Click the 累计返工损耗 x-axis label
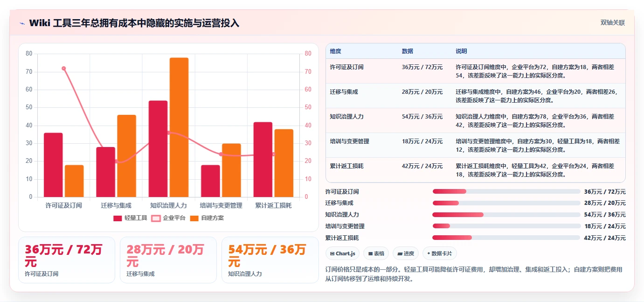Viewport: 644px width, 302px height. [273, 205]
